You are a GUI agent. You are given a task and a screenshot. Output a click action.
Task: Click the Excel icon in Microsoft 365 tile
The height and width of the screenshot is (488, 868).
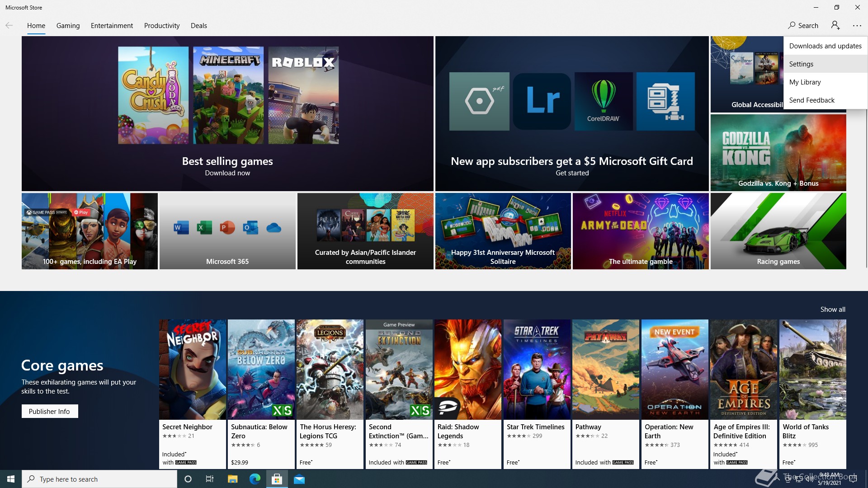pos(204,227)
